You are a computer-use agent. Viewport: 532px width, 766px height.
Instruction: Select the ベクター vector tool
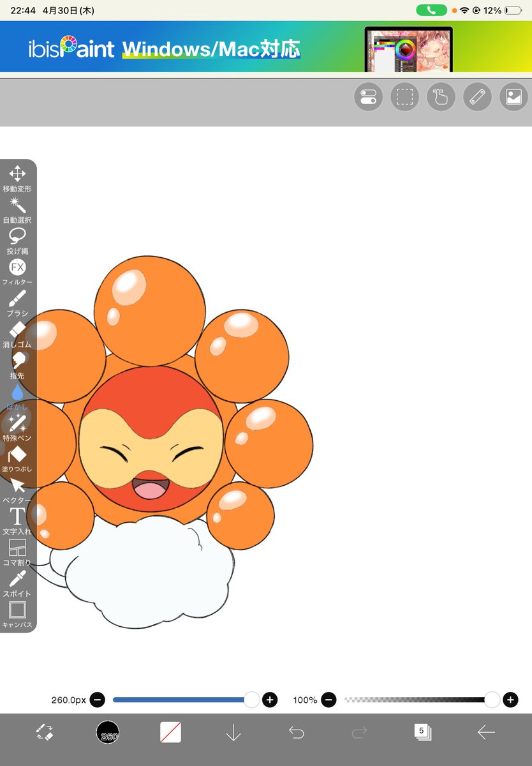[17, 490]
